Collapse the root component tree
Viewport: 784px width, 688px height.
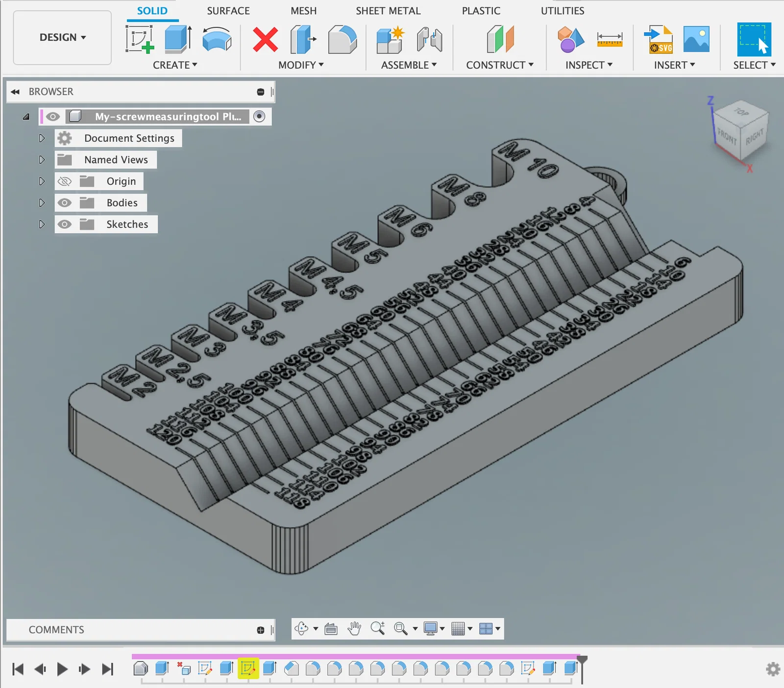click(26, 117)
